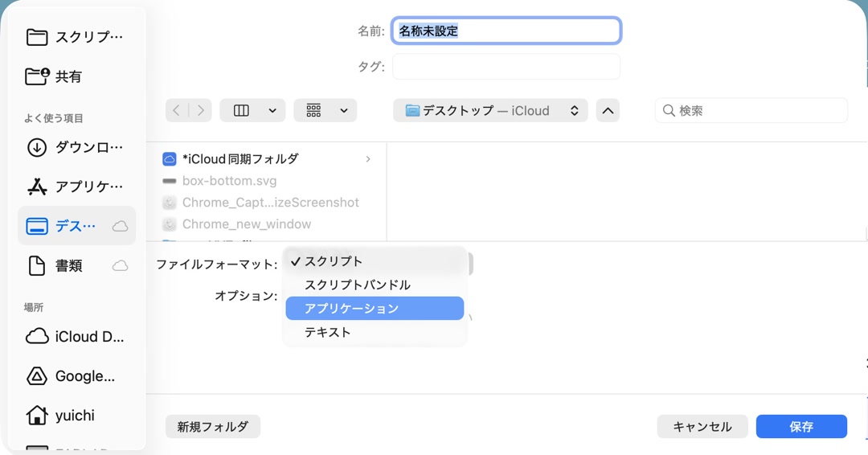Select box-bottom.svg file row

point(268,181)
